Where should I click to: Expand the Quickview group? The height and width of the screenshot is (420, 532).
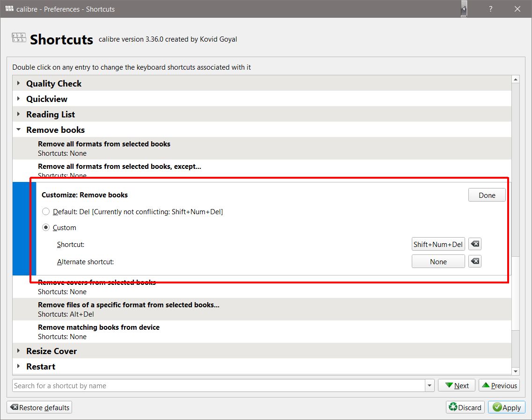[x=19, y=99]
